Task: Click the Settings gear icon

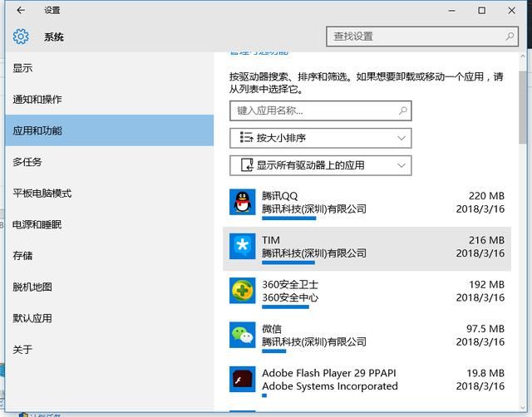Action: (21, 37)
